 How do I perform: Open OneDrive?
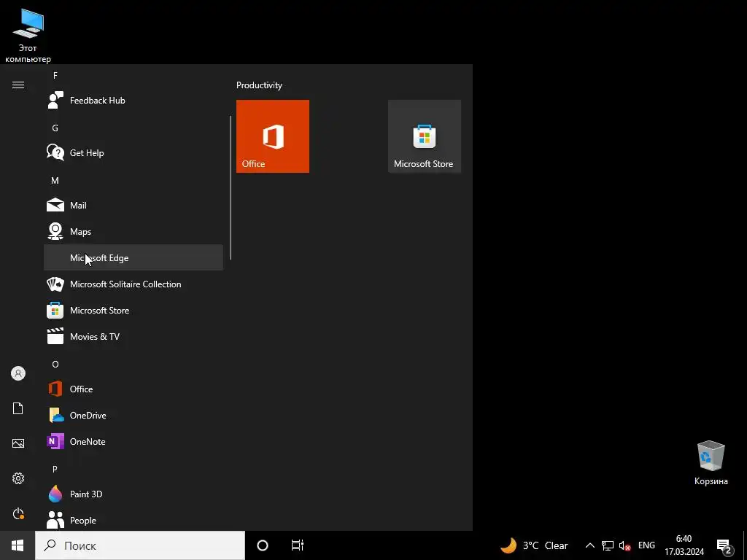[x=133, y=415]
